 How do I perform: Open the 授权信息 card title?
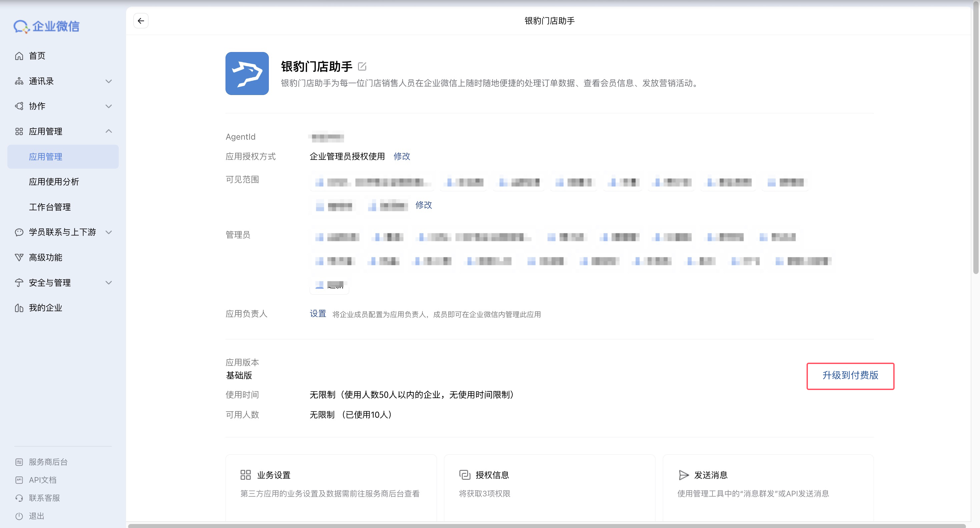pyautogui.click(x=492, y=475)
